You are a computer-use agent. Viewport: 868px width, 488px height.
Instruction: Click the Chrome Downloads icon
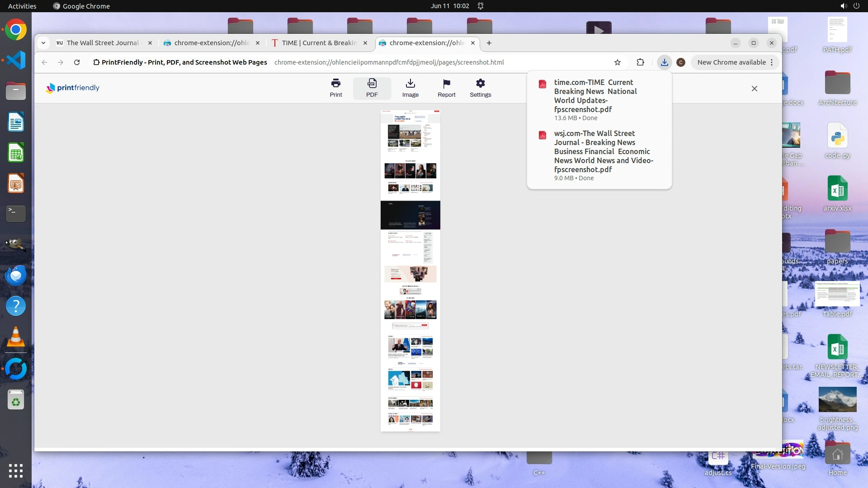pyautogui.click(x=664, y=62)
